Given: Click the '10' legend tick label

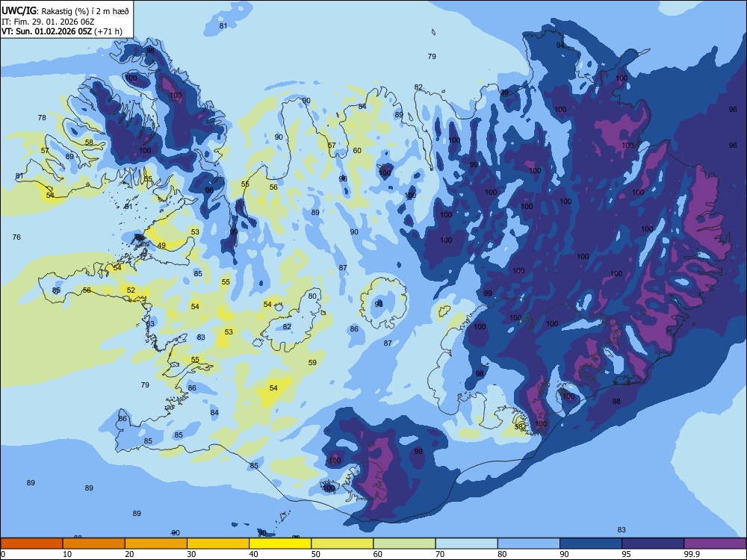Looking at the screenshot, I should pyautogui.click(x=67, y=554).
